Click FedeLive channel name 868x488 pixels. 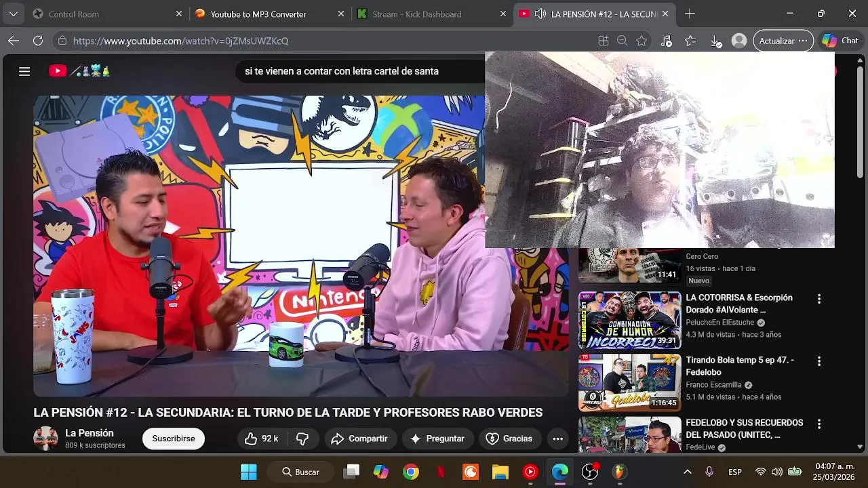click(701, 447)
